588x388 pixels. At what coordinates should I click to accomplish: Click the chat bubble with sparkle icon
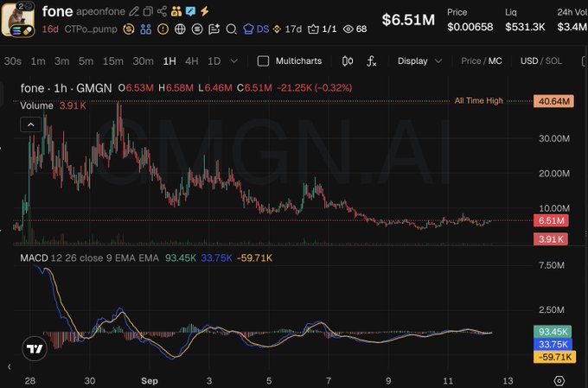214,29
